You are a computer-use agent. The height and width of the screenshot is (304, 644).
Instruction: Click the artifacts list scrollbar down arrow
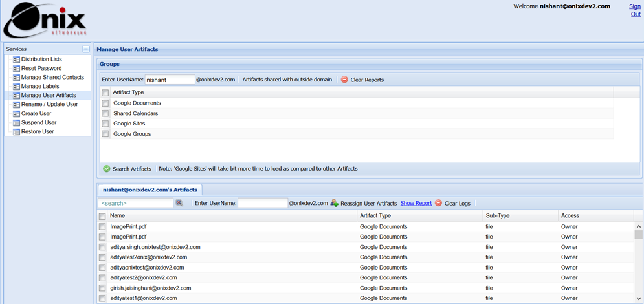[638, 298]
